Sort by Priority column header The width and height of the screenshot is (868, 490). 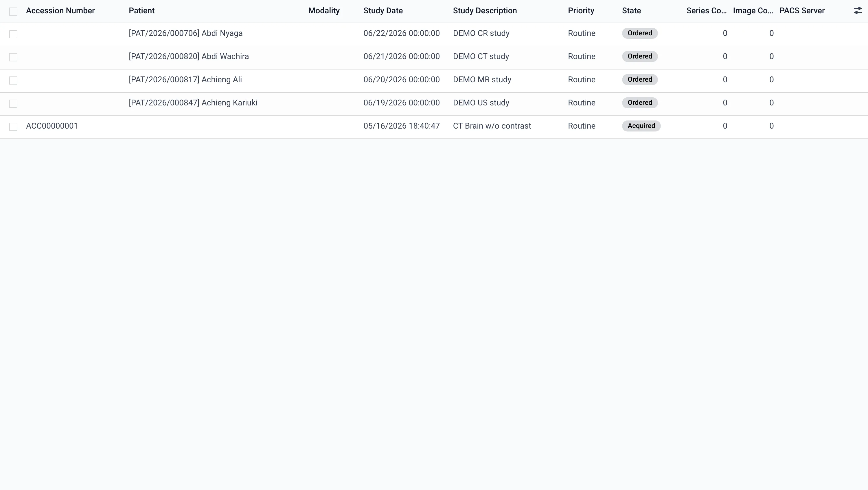click(581, 11)
